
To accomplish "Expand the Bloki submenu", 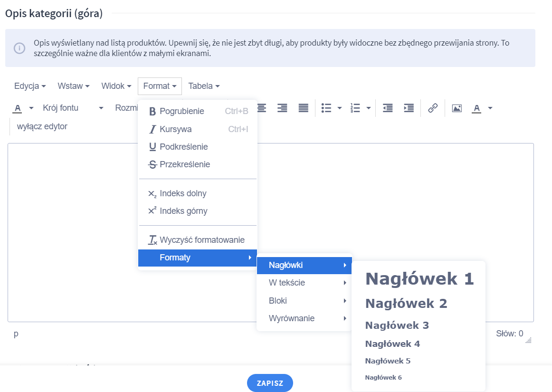I will 304,301.
